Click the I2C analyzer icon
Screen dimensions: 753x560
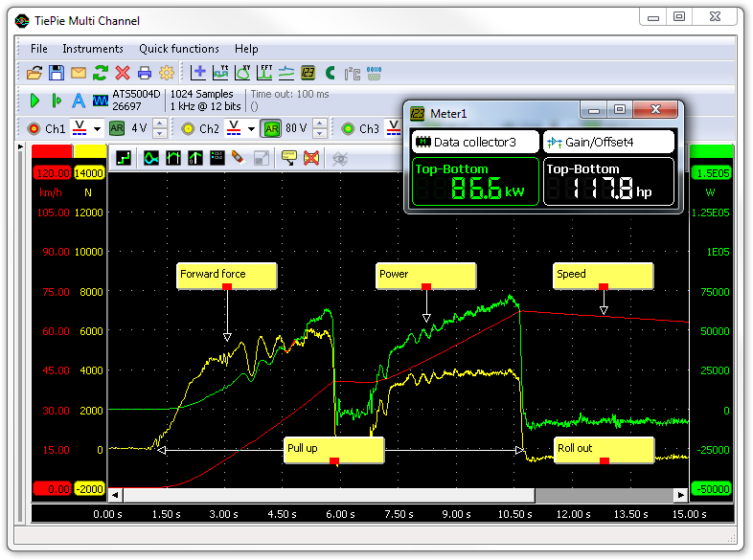coord(352,73)
